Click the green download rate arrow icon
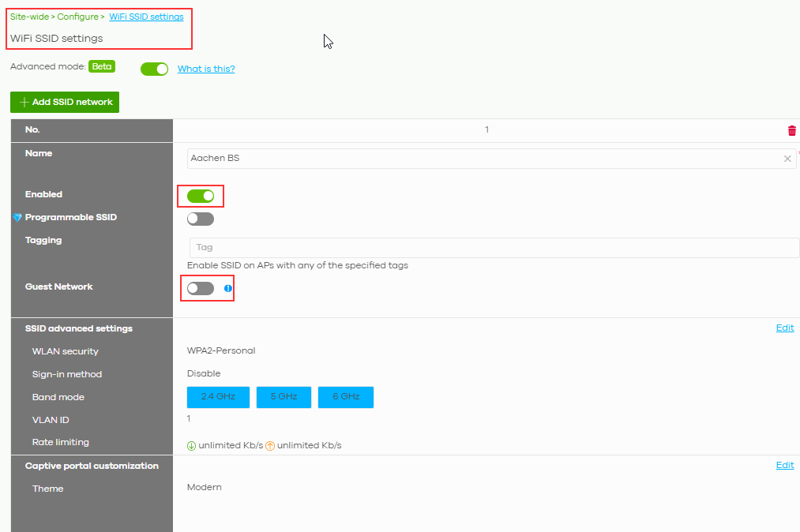This screenshot has height=532, width=800. click(192, 446)
